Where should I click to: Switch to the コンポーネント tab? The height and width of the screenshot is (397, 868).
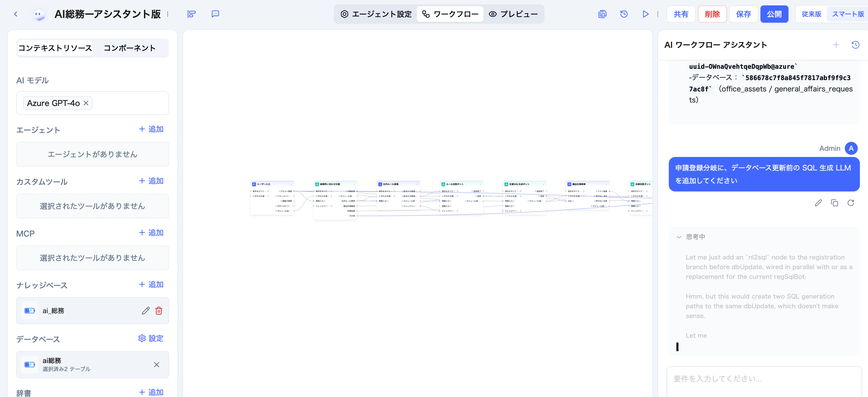pos(130,48)
